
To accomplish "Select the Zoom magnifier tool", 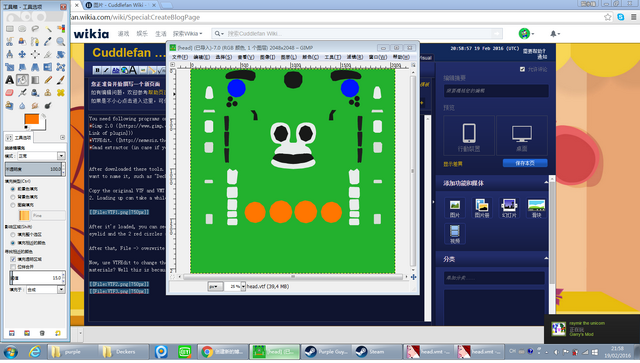I will (x=61, y=42).
